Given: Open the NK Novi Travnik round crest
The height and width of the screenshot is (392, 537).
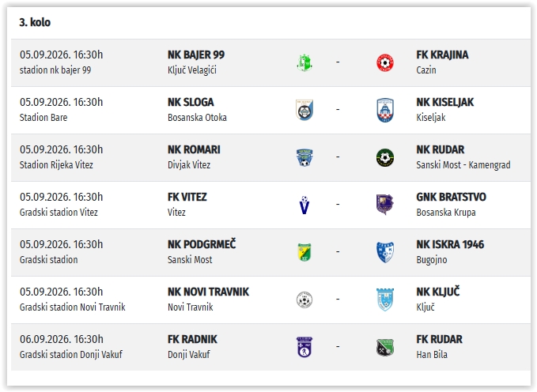Looking at the screenshot, I should pos(304,300).
